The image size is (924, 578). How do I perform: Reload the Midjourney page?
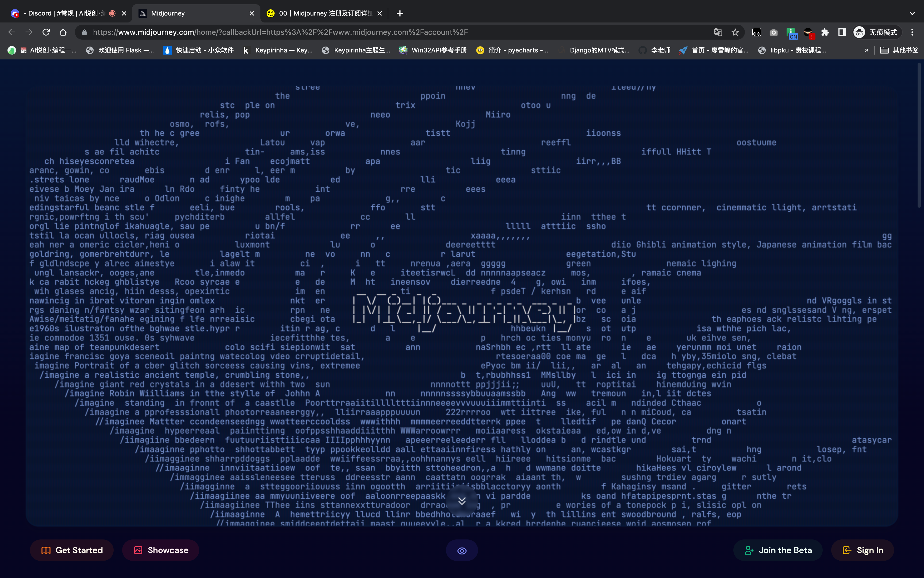(x=46, y=32)
